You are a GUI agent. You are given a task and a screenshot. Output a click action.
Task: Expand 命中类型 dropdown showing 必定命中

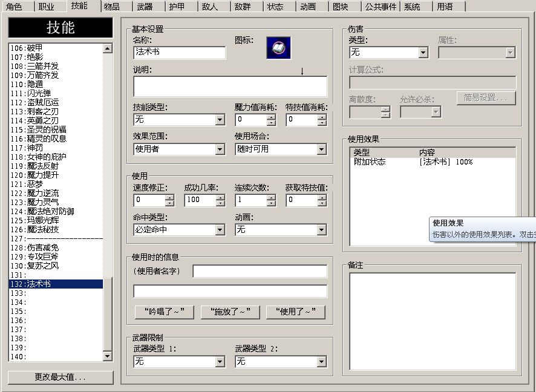point(220,230)
